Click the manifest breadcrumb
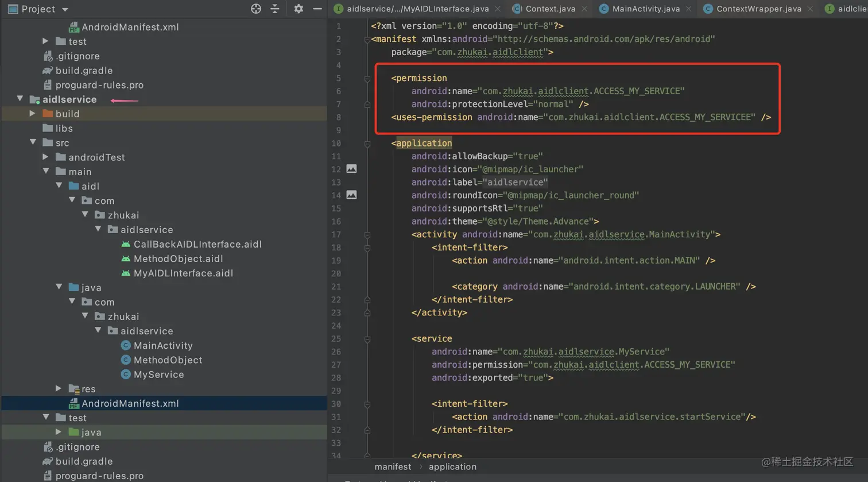The width and height of the screenshot is (868, 482). pos(393,466)
